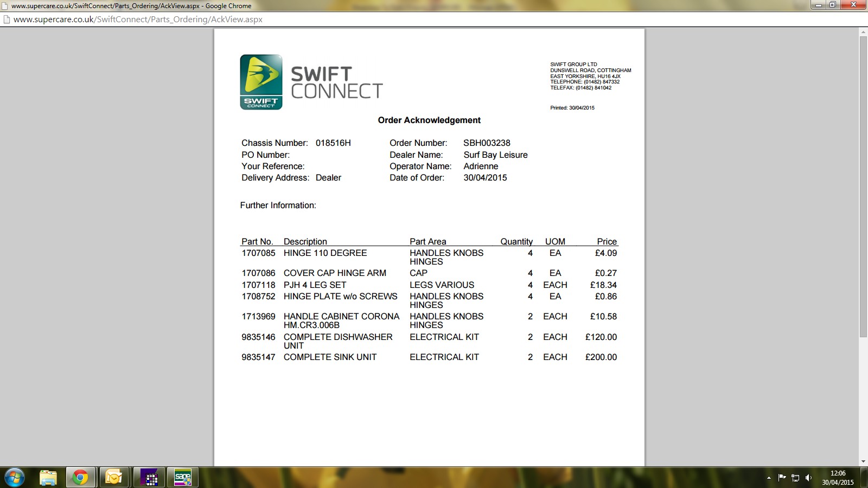Click the scrollbar up arrow

point(863,33)
